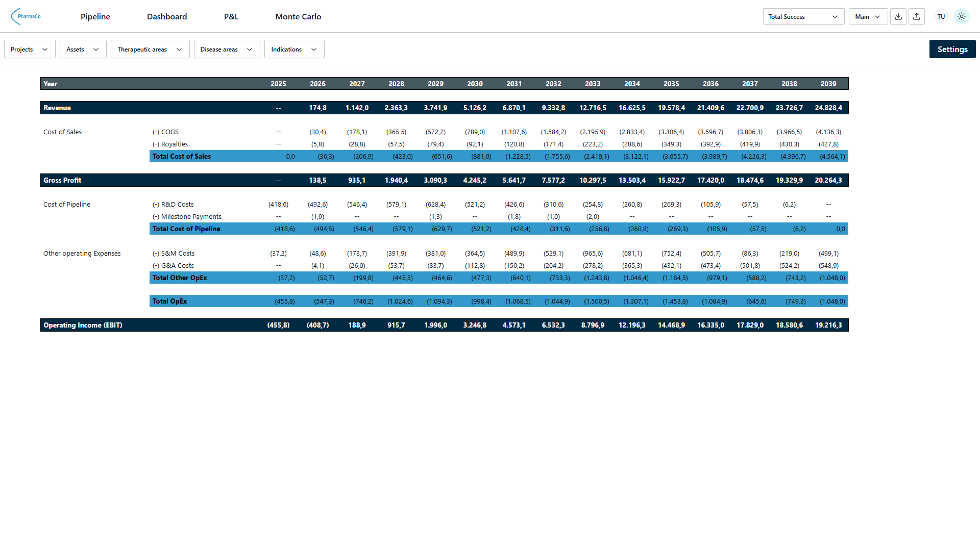Switch to the Dashboard tab
This screenshot has height=551, width=980.
click(167, 16)
